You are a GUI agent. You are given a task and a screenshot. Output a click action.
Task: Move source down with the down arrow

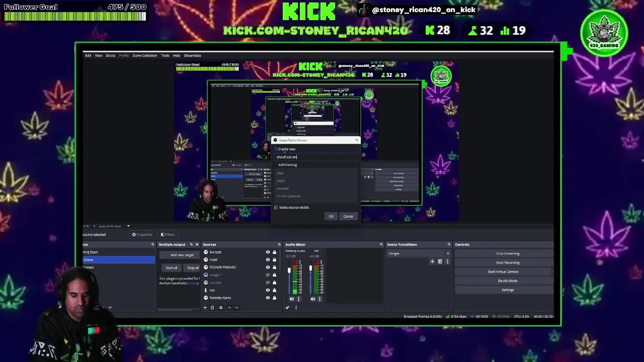[237, 307]
